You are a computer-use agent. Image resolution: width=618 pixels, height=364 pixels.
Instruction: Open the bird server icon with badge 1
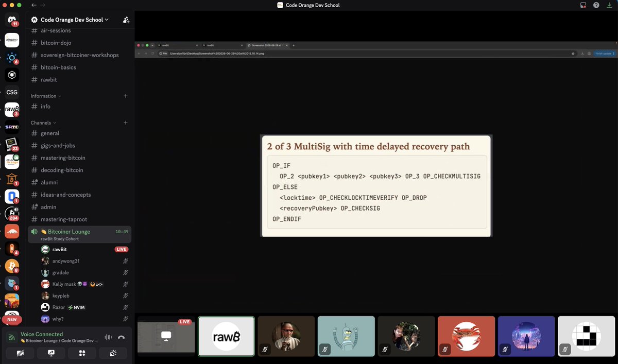point(12,283)
